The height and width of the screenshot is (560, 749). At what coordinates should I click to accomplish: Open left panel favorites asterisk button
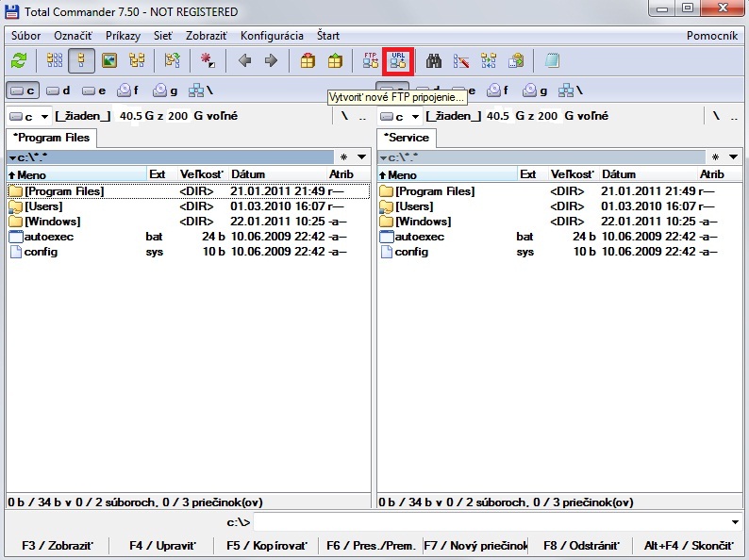pos(344,157)
